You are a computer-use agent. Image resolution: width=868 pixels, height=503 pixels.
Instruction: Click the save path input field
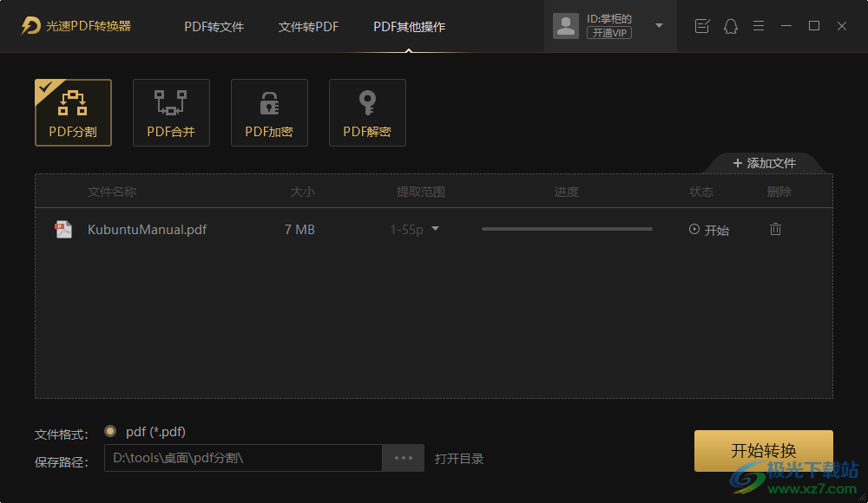[243, 458]
